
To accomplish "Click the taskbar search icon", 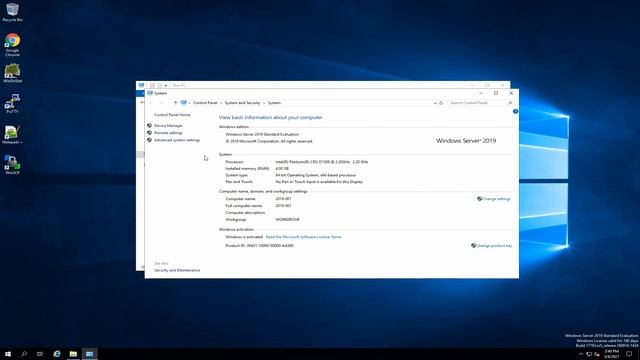I will click(24, 354).
